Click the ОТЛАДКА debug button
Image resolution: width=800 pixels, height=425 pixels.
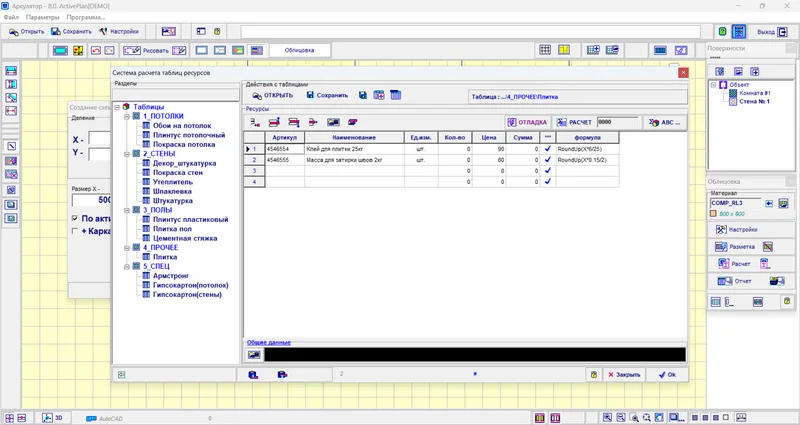coord(525,122)
